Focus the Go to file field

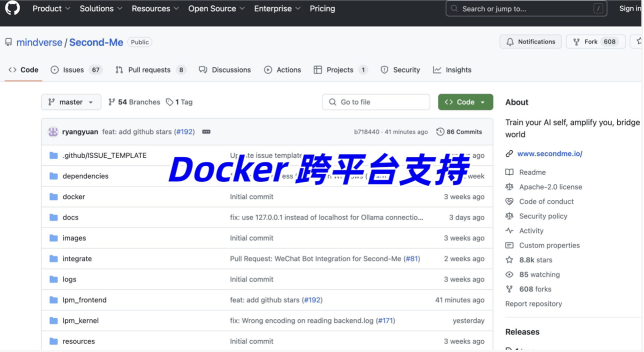tap(376, 102)
